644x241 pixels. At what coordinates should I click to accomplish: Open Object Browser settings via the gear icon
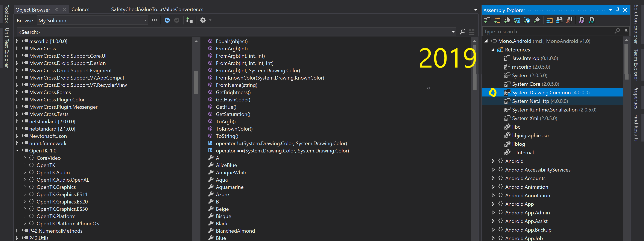click(203, 20)
